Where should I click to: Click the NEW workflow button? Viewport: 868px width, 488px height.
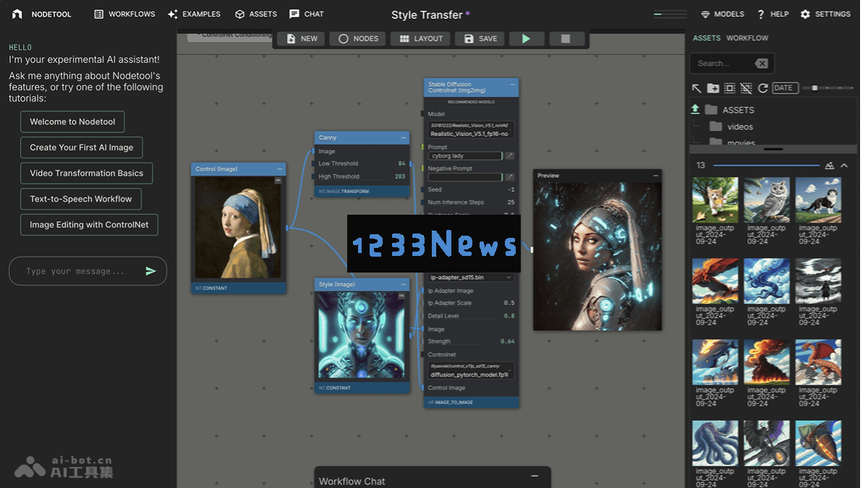(302, 38)
